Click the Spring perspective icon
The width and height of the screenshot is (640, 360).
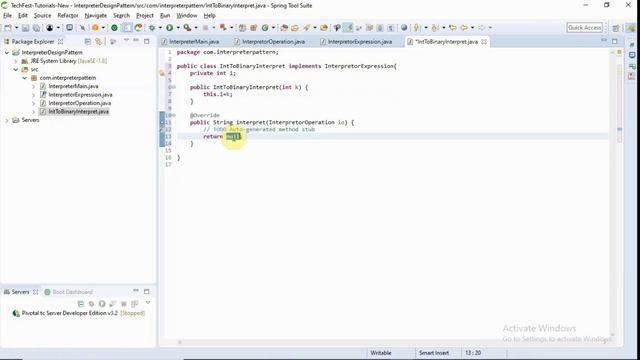coord(632,28)
